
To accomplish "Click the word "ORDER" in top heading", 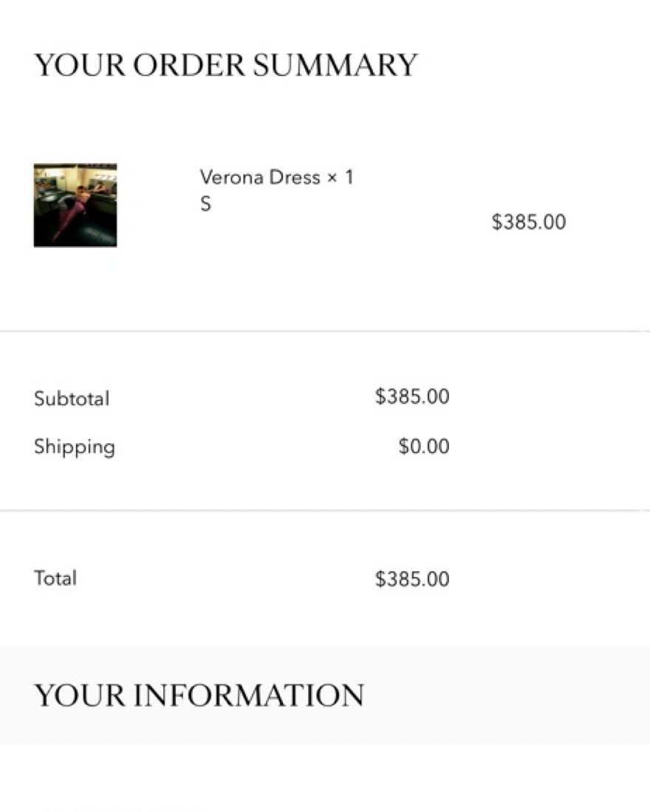I will (189, 65).
